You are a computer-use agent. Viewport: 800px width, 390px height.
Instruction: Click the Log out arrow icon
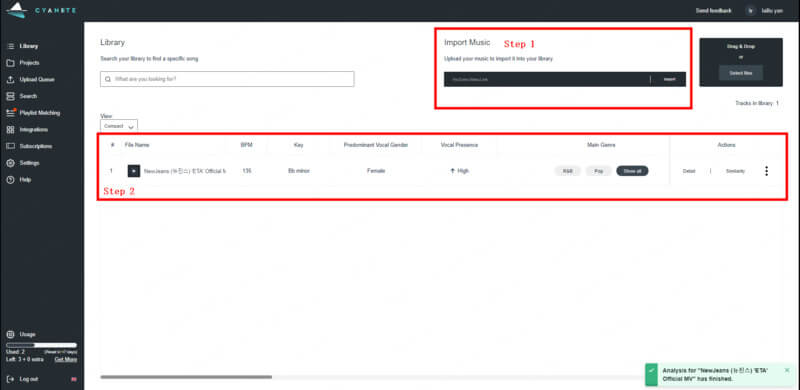[x=10, y=379]
